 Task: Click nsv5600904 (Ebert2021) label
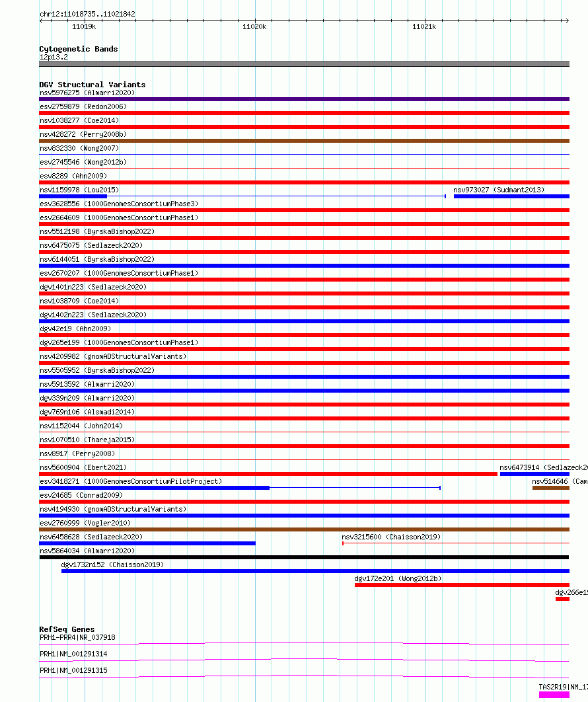click(x=83, y=467)
